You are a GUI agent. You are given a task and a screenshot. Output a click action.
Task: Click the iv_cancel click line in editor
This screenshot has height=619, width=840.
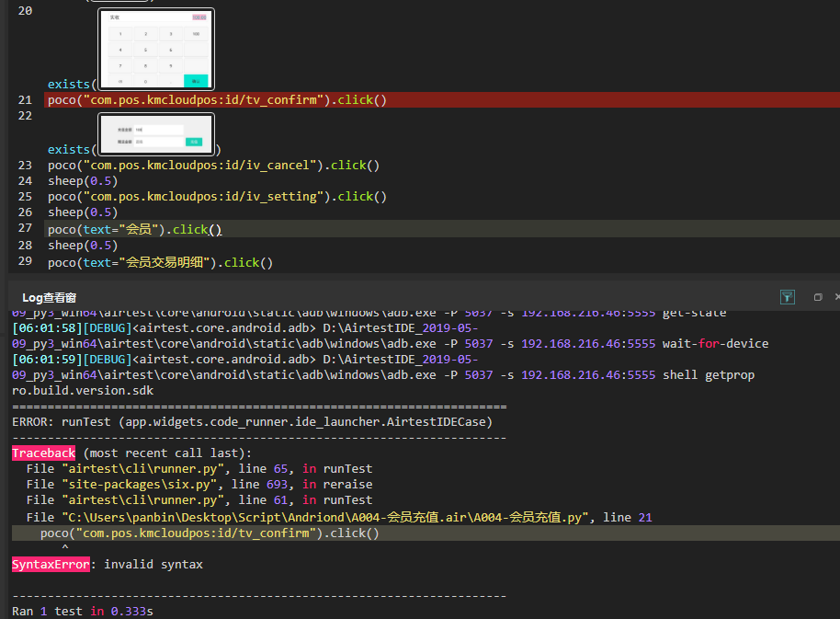[213, 165]
